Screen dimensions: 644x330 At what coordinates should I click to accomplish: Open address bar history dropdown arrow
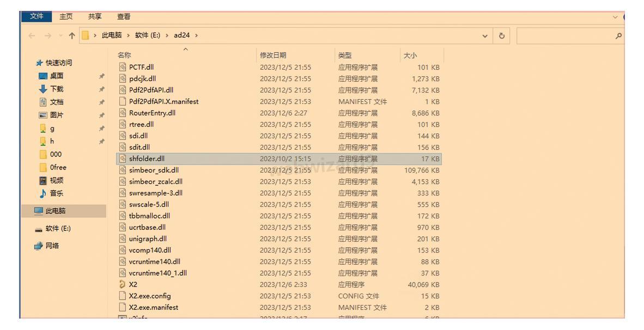pyautogui.click(x=485, y=35)
